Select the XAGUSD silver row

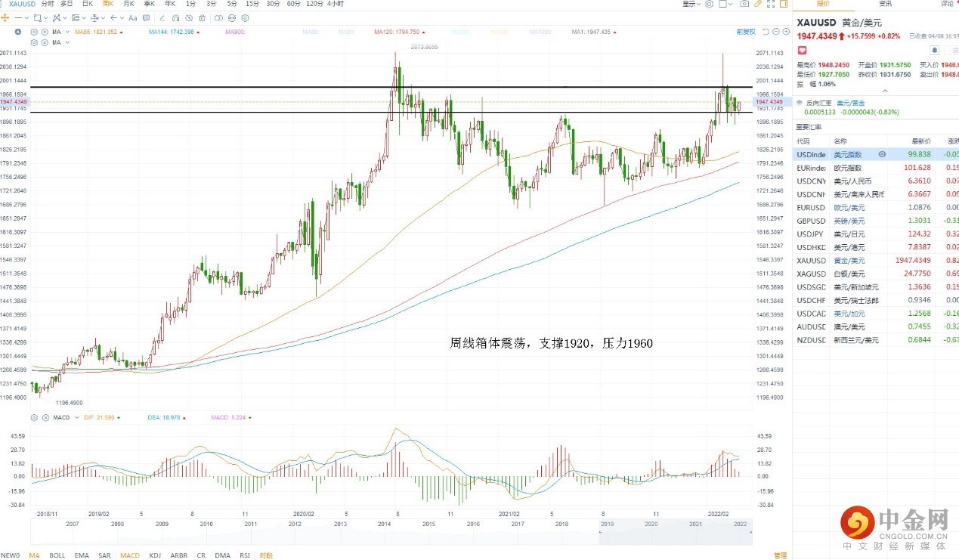point(876,274)
